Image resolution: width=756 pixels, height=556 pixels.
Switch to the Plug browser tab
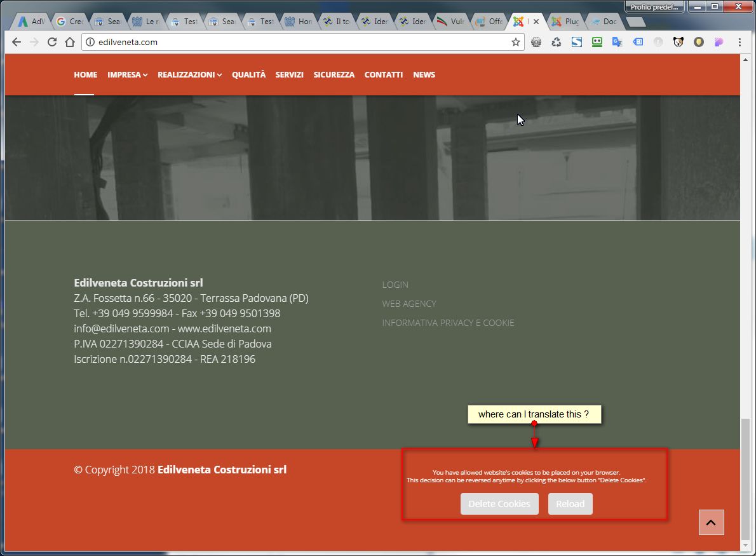click(x=565, y=21)
